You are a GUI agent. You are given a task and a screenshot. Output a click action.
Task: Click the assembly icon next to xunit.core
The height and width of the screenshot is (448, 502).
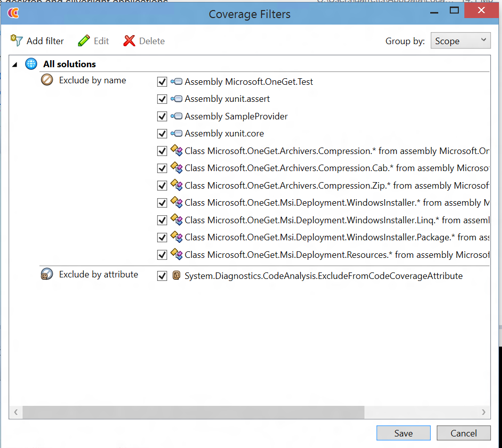coord(176,133)
